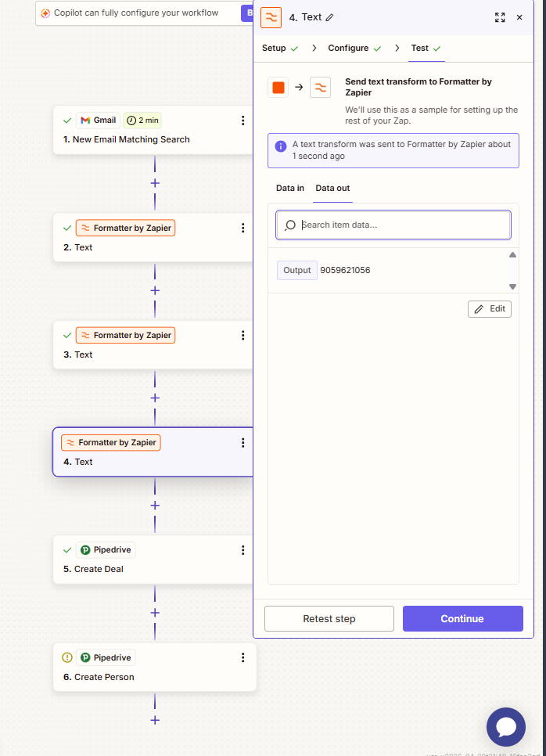Expand the step panel to full screen
This screenshot has width=546, height=756.
(x=500, y=17)
